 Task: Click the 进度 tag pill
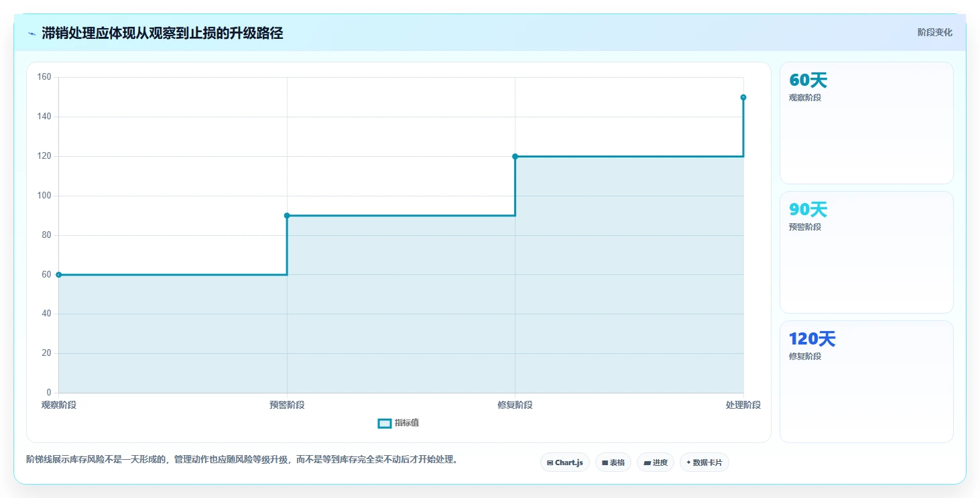[656, 462]
